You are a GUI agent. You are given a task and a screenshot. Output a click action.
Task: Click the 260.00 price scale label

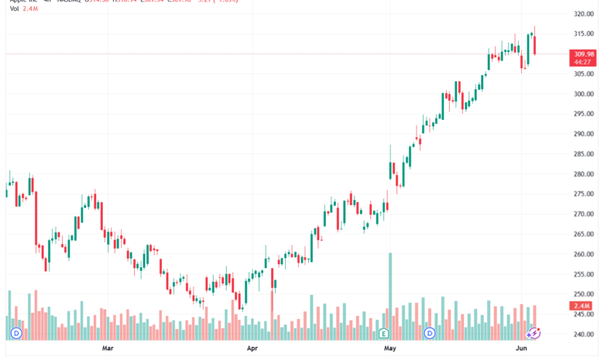click(x=584, y=254)
